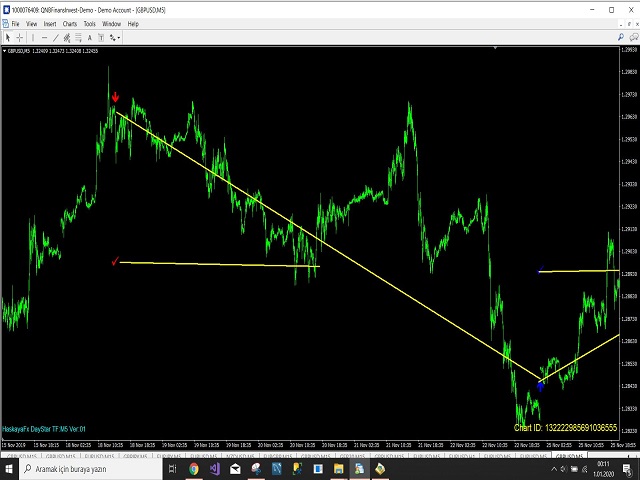Open the chat bubbles icon
Viewport: 640px width, 480px height.
[x=634, y=37]
